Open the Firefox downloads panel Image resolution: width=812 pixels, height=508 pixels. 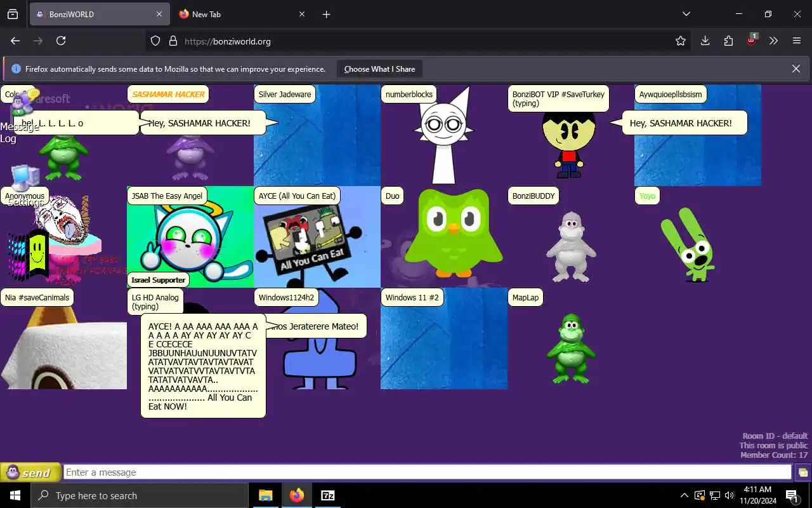705,41
